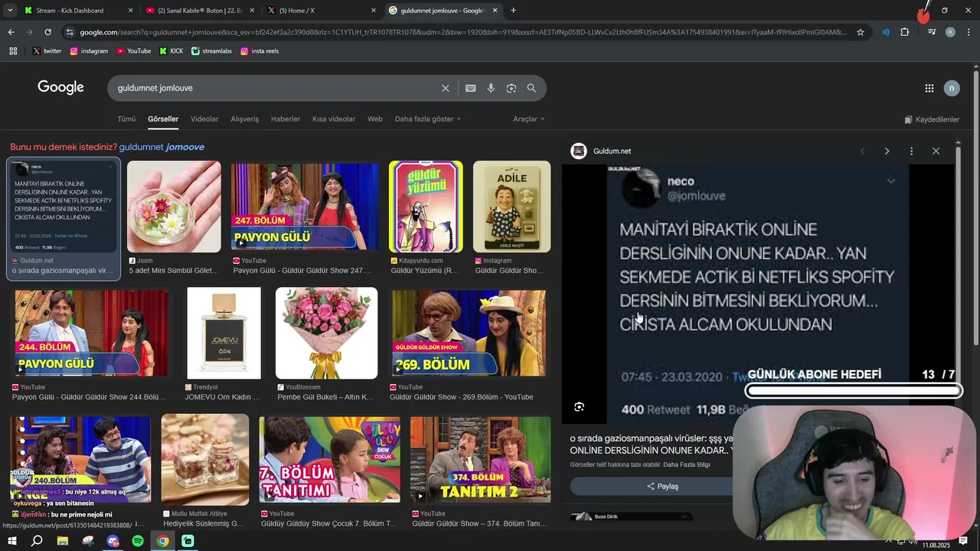Open the Google account avatar
This screenshot has height=551, width=980.
click(952, 88)
